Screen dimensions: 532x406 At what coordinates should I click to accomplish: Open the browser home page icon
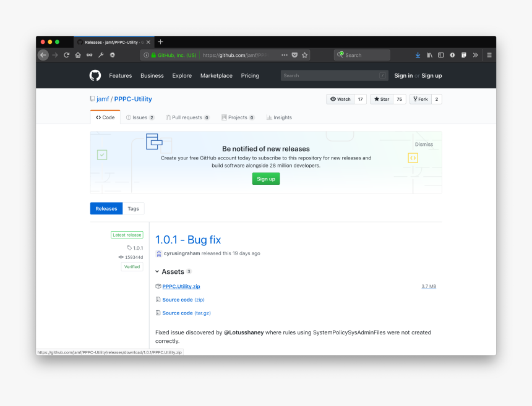(78, 55)
